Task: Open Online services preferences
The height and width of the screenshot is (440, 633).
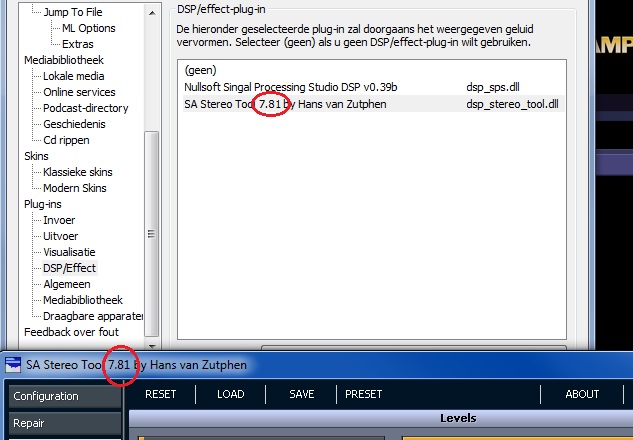Action: tap(79, 92)
